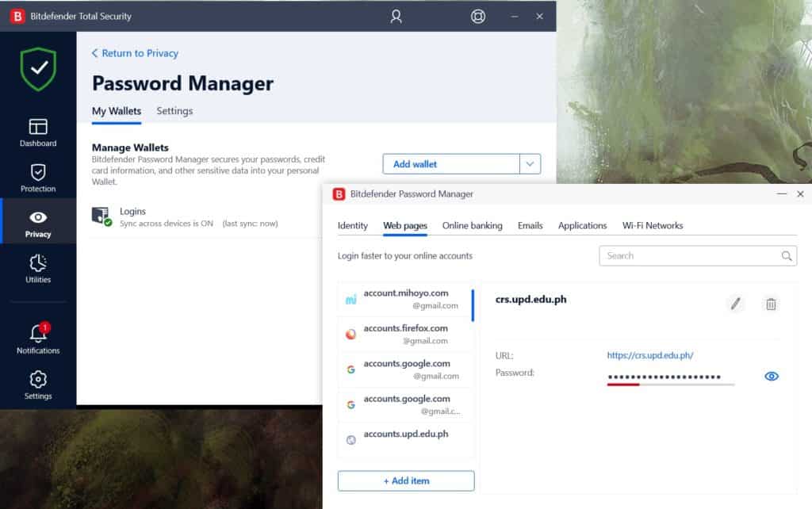Switch to the My Wallets tab

(x=117, y=111)
